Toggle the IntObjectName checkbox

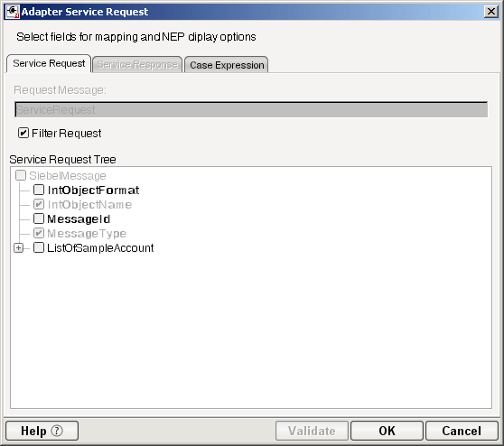[x=39, y=204]
